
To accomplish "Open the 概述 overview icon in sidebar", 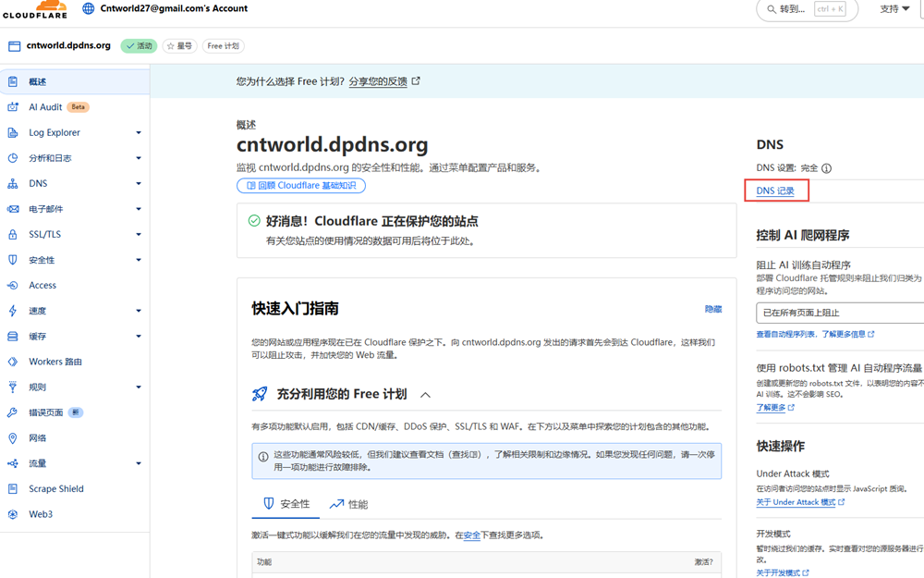I will coord(12,81).
